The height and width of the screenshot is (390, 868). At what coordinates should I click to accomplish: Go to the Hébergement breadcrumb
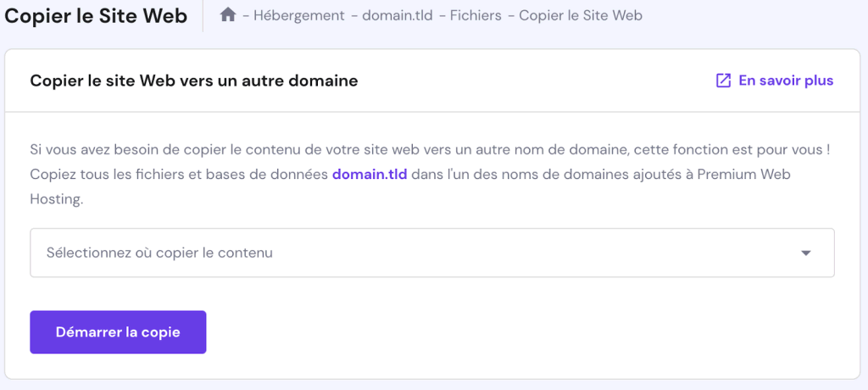pyautogui.click(x=298, y=15)
